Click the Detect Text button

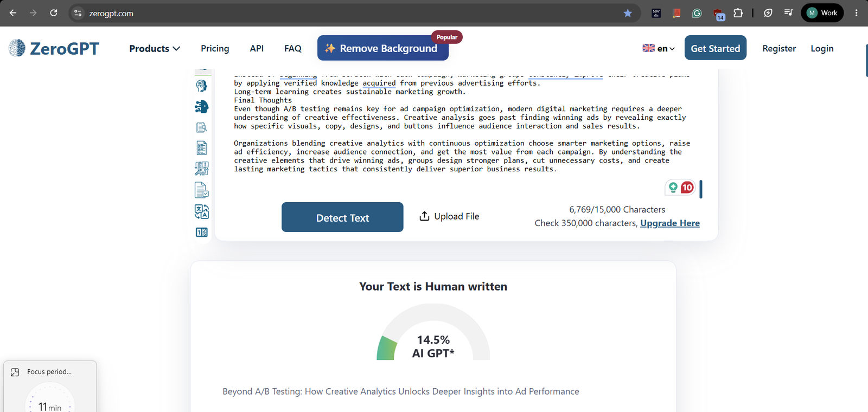click(342, 217)
